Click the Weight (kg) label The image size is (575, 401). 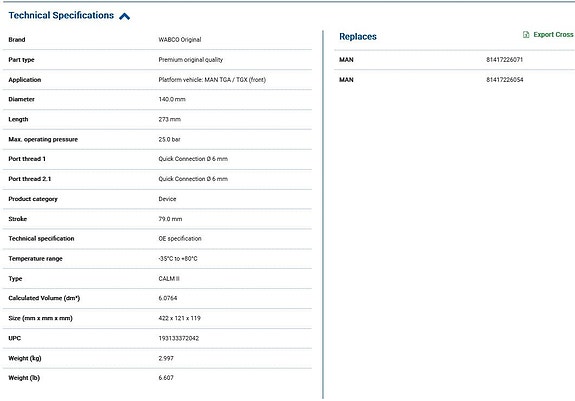pyautogui.click(x=25, y=358)
